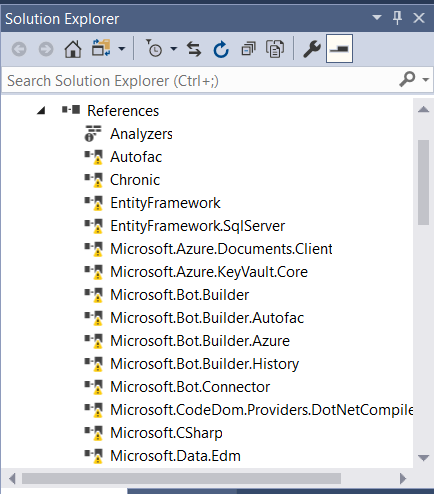Open the Window Position dropdown in title bar
434x494 pixels.
pyautogui.click(x=377, y=17)
